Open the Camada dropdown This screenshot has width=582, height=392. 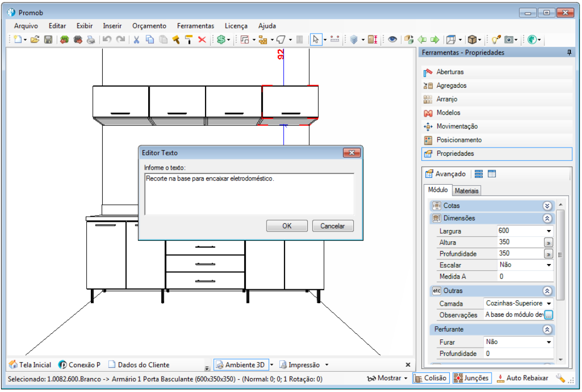pyautogui.click(x=548, y=304)
